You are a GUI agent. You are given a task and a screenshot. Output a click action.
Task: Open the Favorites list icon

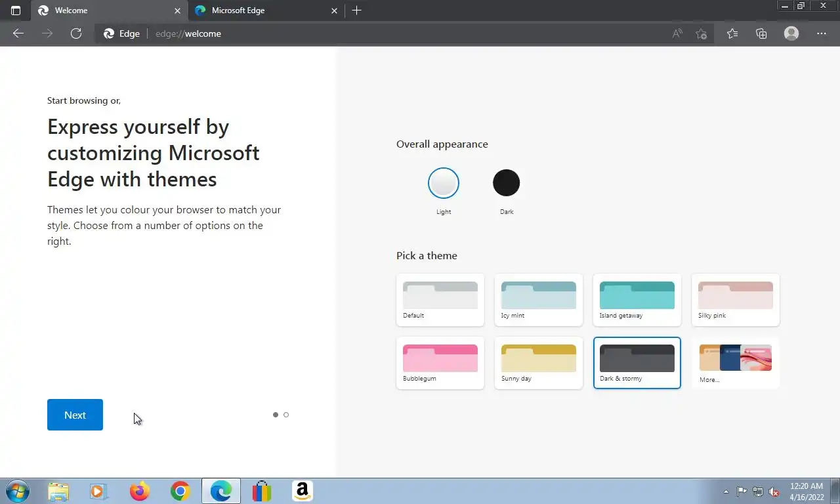(732, 33)
